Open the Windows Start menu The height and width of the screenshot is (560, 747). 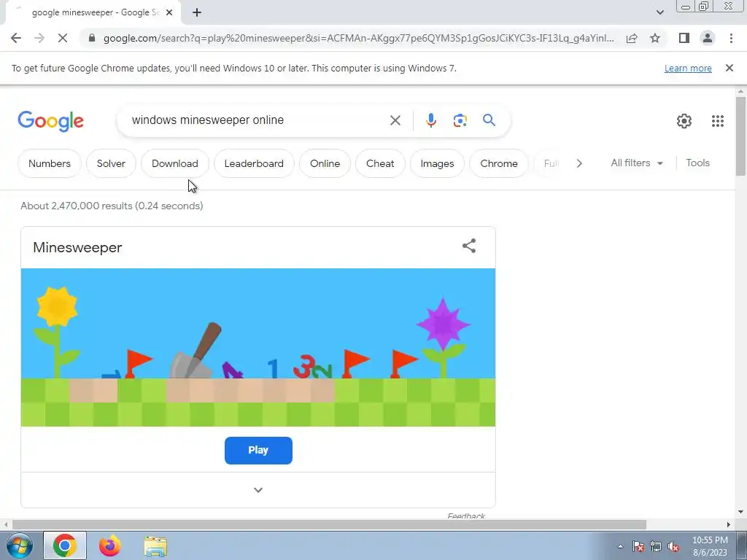coord(19,545)
